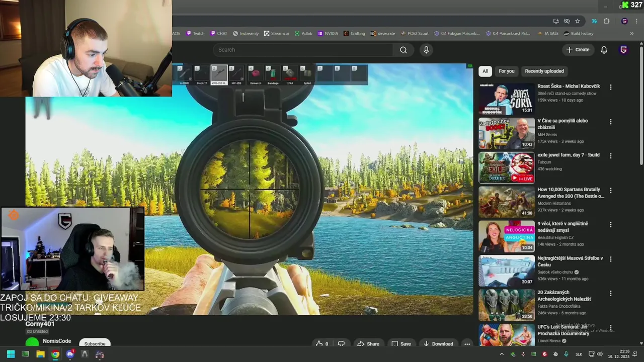Open the CHAT bookmark
The width and height of the screenshot is (644, 362).
click(218, 34)
